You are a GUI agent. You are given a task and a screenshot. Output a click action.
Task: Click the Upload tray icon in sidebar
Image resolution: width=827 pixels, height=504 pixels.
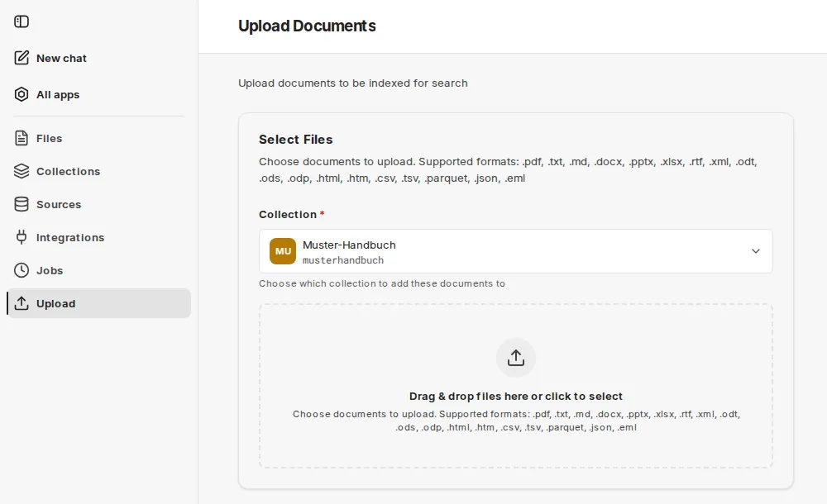[22, 303]
